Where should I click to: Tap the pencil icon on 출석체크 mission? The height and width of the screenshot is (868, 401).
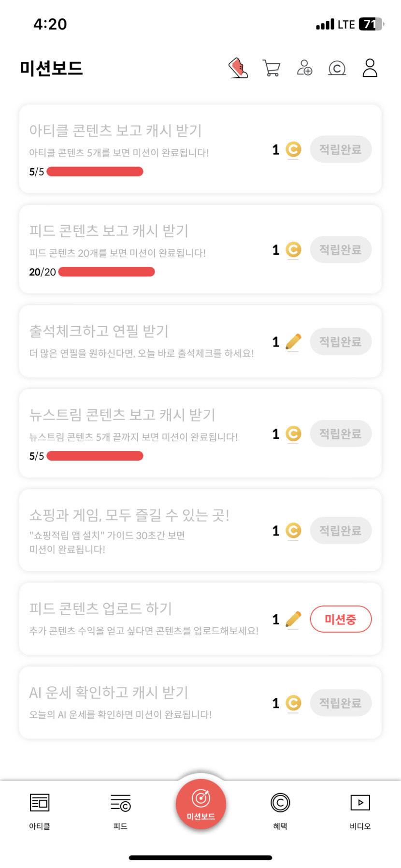pos(293,342)
